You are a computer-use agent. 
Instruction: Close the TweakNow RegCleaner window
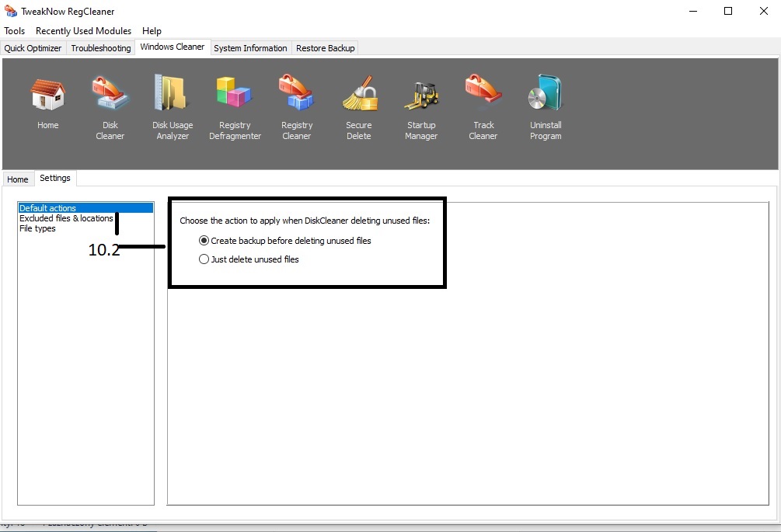tap(764, 11)
